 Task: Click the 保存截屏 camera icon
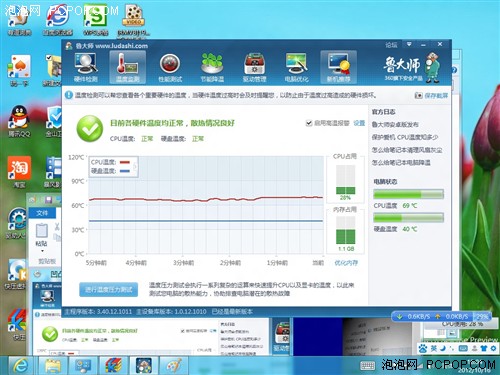(x=418, y=96)
